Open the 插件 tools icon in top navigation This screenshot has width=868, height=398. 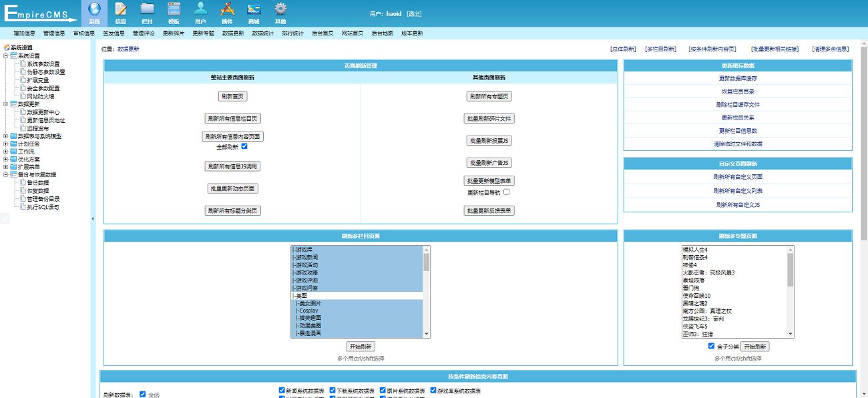(x=227, y=9)
